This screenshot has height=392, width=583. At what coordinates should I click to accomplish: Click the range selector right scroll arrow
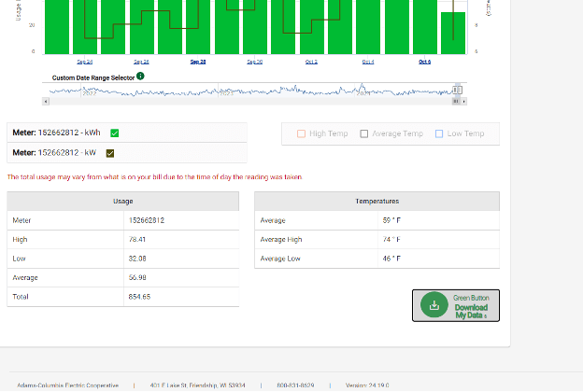[463, 102]
